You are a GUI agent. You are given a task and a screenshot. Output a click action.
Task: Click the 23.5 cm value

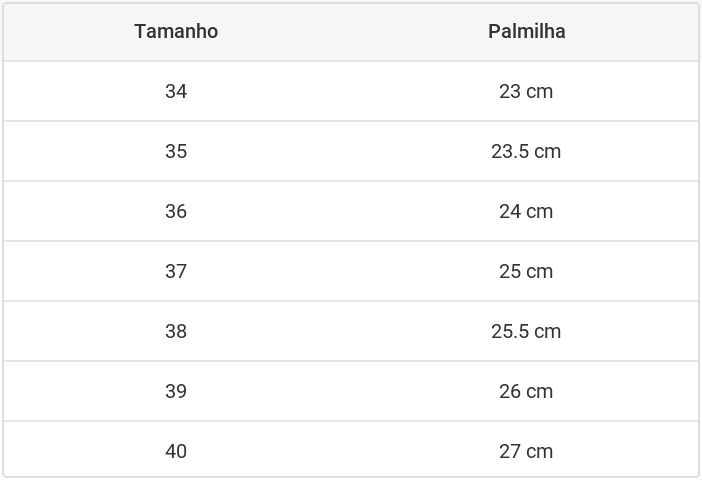526,151
